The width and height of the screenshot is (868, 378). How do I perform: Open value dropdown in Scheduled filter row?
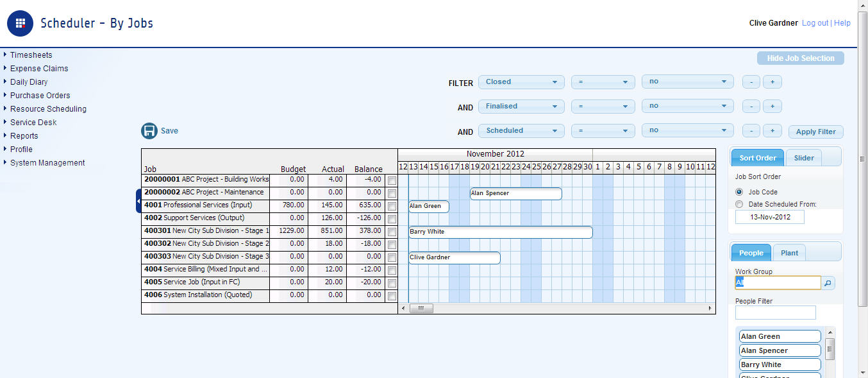[688, 131]
